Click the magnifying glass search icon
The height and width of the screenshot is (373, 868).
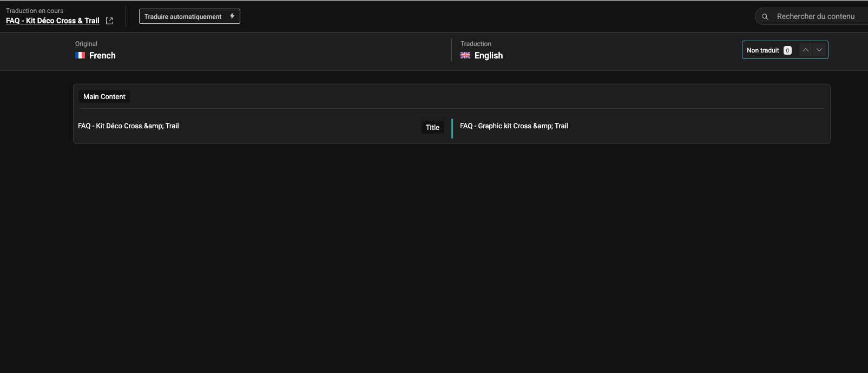coord(765,17)
